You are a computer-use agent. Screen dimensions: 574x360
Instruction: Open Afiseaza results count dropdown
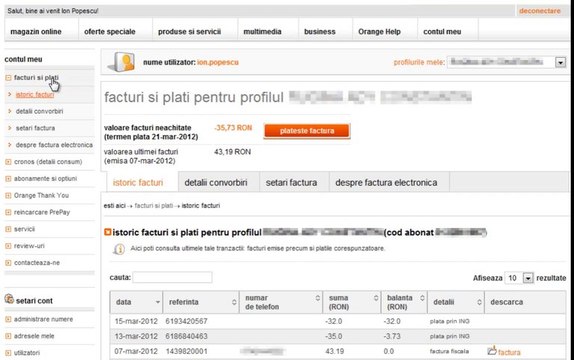pos(528,278)
